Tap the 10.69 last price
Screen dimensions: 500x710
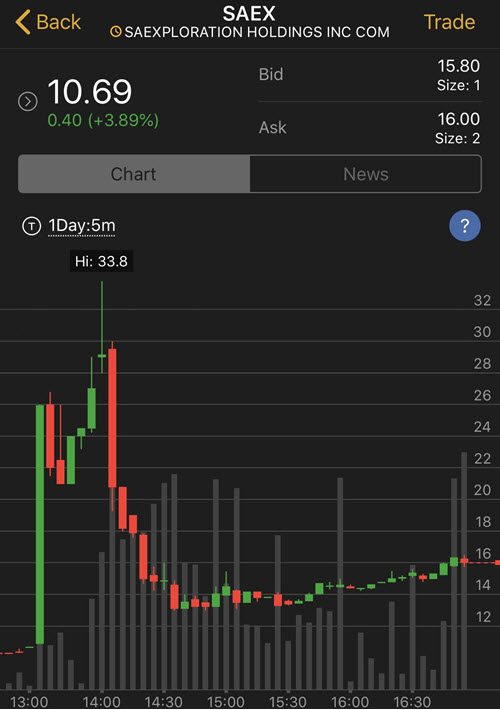(x=90, y=92)
